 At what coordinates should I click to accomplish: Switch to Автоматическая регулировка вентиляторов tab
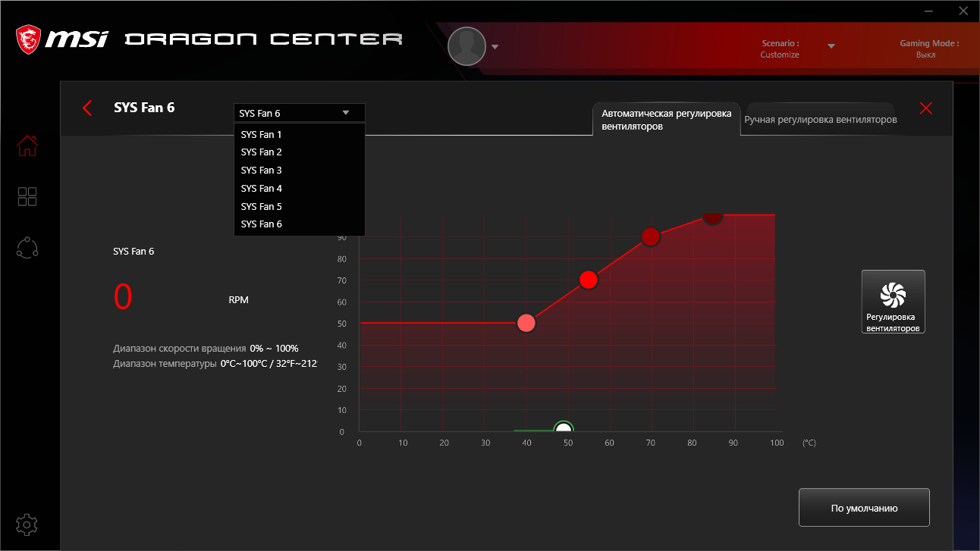(x=666, y=120)
